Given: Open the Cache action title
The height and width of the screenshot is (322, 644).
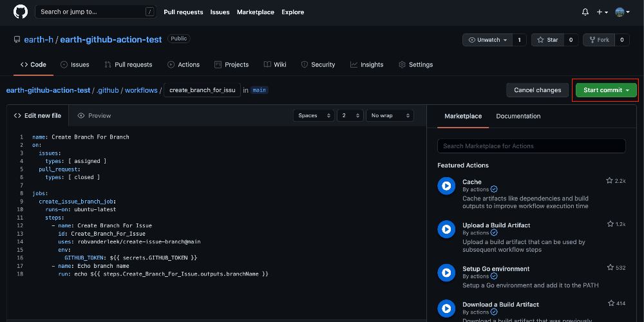Looking at the screenshot, I should pos(472,182).
